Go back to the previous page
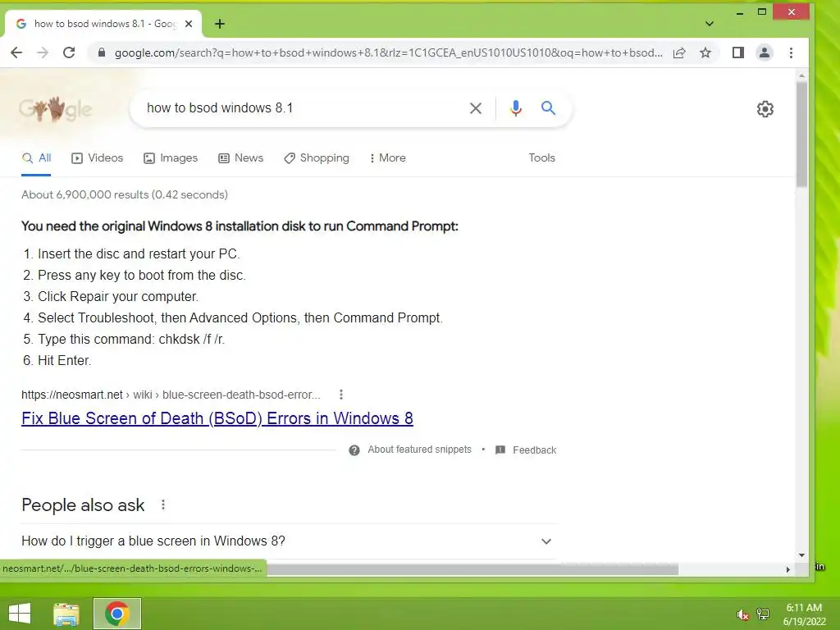Screen dimensions: 840x630 (16, 52)
